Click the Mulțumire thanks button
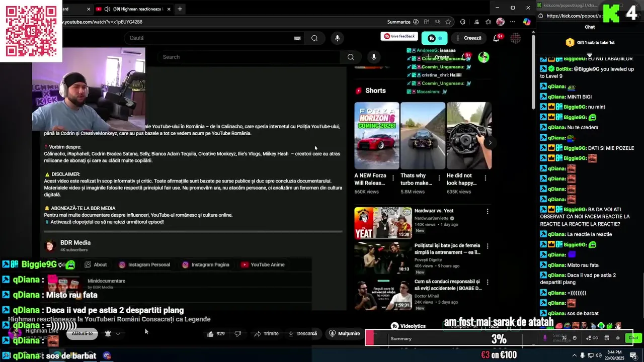The height and width of the screenshot is (362, 644). click(x=345, y=334)
